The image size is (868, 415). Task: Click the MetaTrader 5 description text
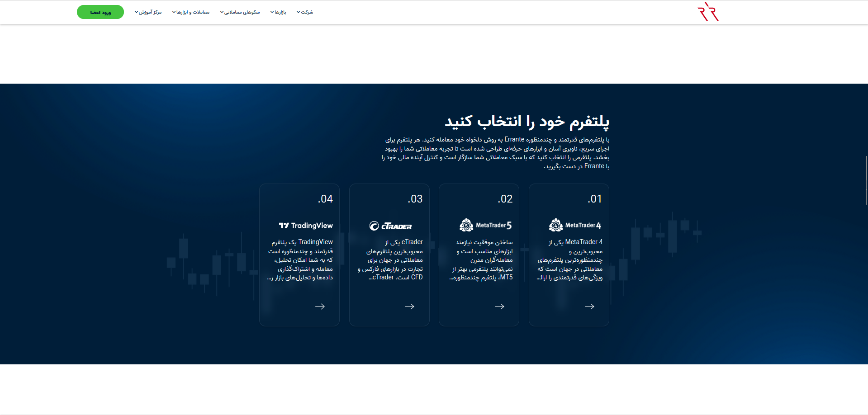point(481,260)
